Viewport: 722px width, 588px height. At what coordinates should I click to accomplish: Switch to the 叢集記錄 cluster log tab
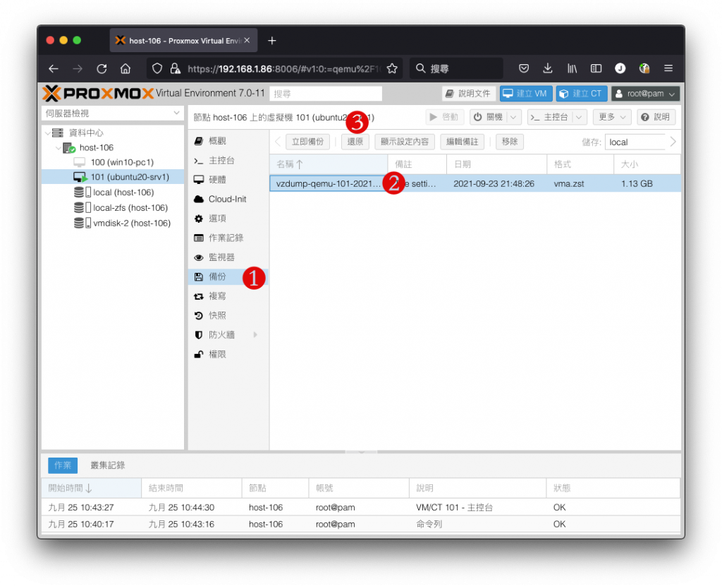pos(107,465)
